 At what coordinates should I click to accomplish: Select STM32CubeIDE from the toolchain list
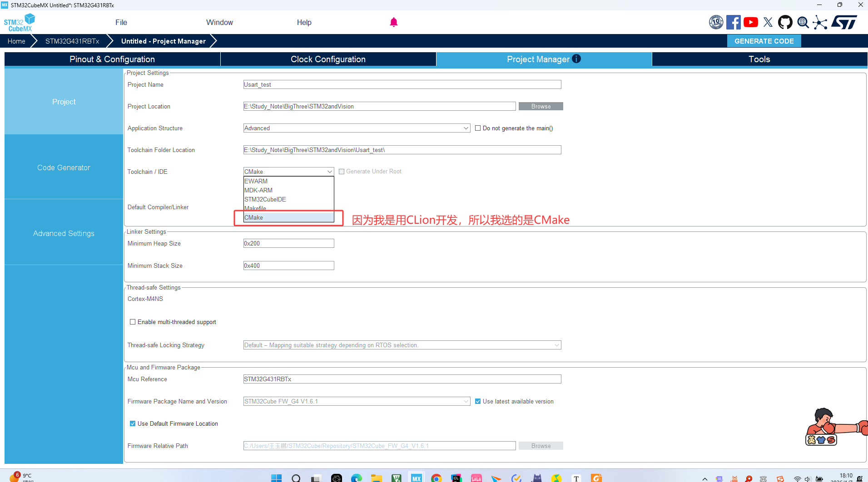(288, 199)
